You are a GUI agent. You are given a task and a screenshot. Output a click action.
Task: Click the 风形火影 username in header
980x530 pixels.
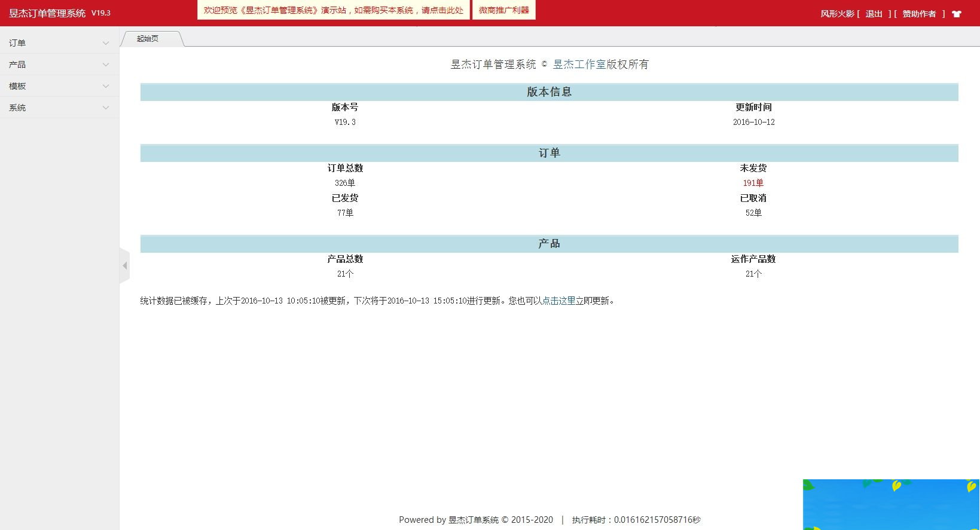(837, 14)
